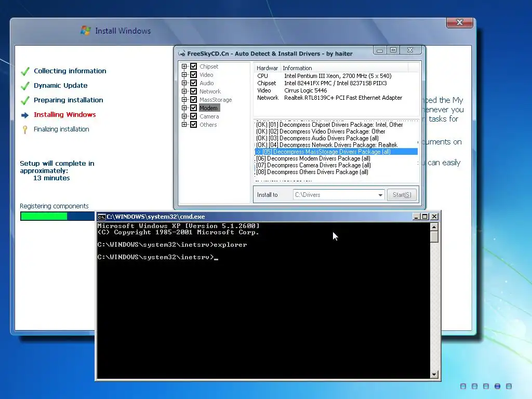Click the Collecting information step label

(70, 71)
